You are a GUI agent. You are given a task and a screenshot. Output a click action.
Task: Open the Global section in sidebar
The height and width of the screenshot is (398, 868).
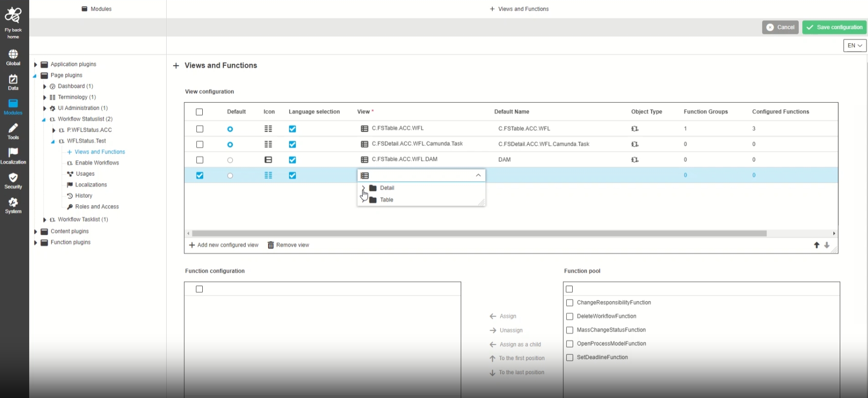pyautogui.click(x=13, y=55)
